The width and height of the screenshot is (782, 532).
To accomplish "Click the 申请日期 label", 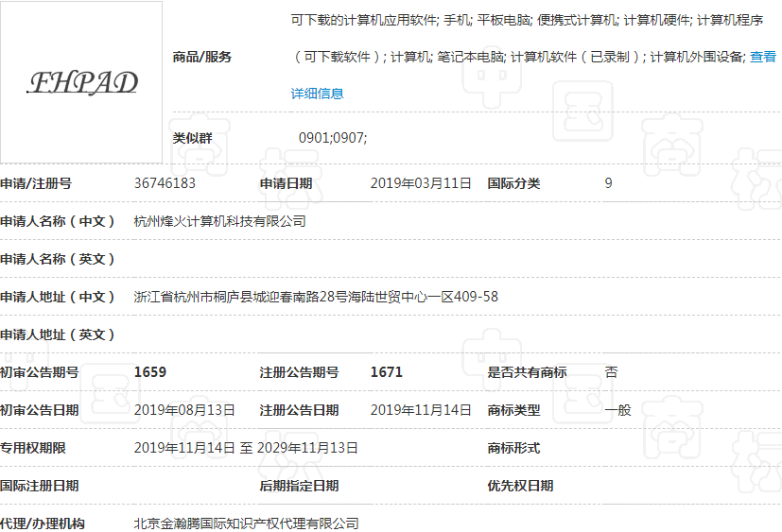I will (x=286, y=183).
